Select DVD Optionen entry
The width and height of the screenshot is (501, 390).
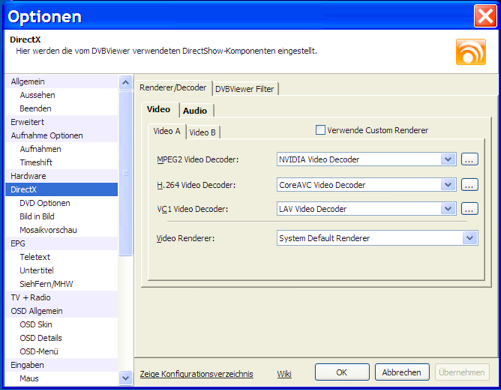[62, 203]
